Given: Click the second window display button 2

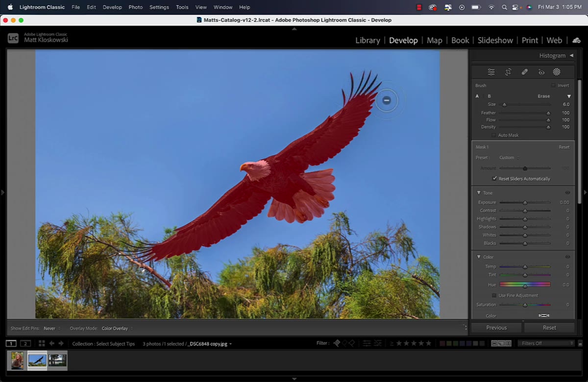Looking at the screenshot, I should 25,343.
